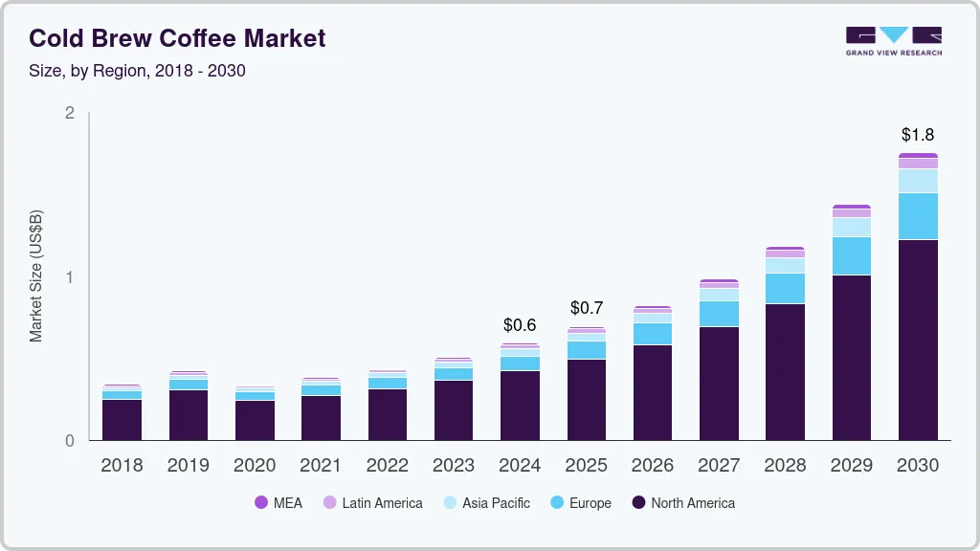Click the $0.6 label above the 2024 bar
The width and height of the screenshot is (980, 551).
[519, 325]
